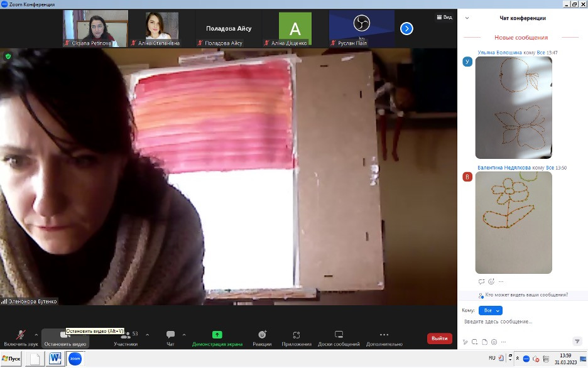Expand participants options arrow beside Участники
The image size is (588, 368).
click(x=147, y=335)
